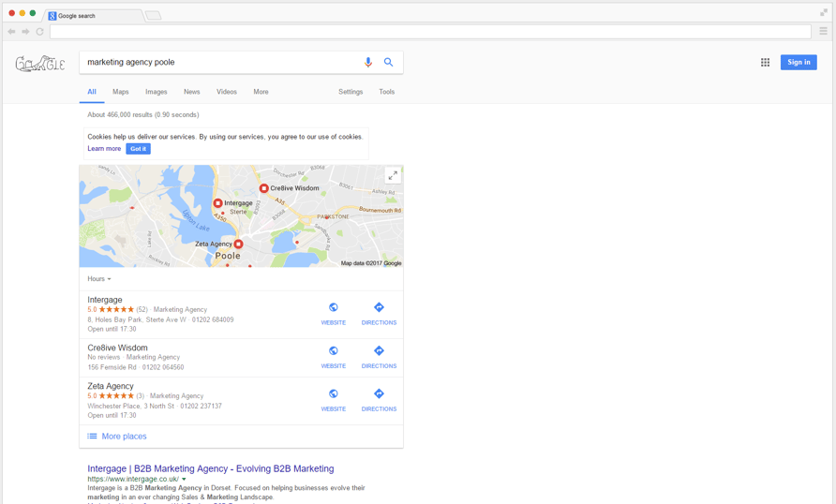Click the Zeta Agency website globe icon

coord(334,393)
